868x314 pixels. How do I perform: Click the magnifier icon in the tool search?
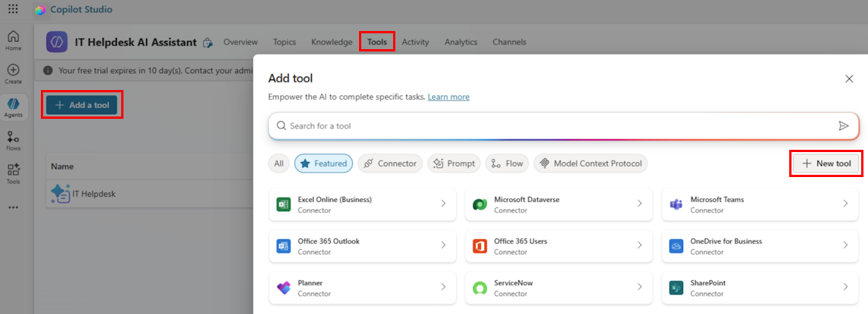[281, 126]
